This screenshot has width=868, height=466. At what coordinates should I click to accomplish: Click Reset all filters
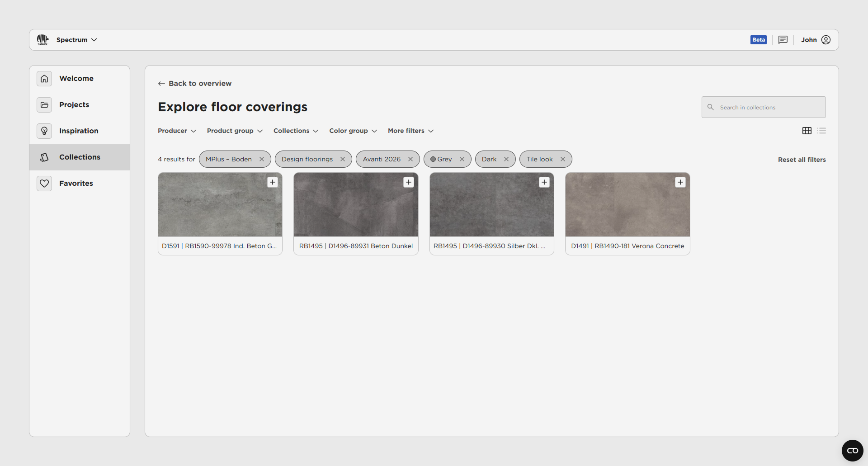click(x=802, y=160)
